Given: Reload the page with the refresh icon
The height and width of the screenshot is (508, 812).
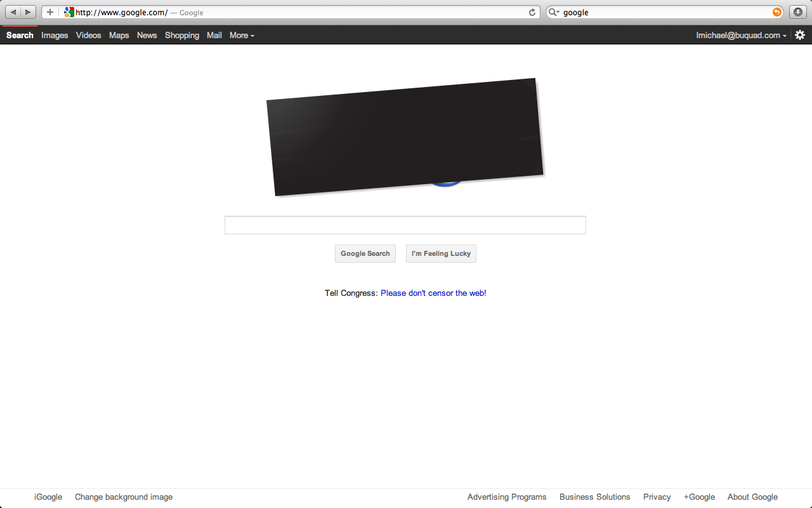Looking at the screenshot, I should tap(532, 12).
